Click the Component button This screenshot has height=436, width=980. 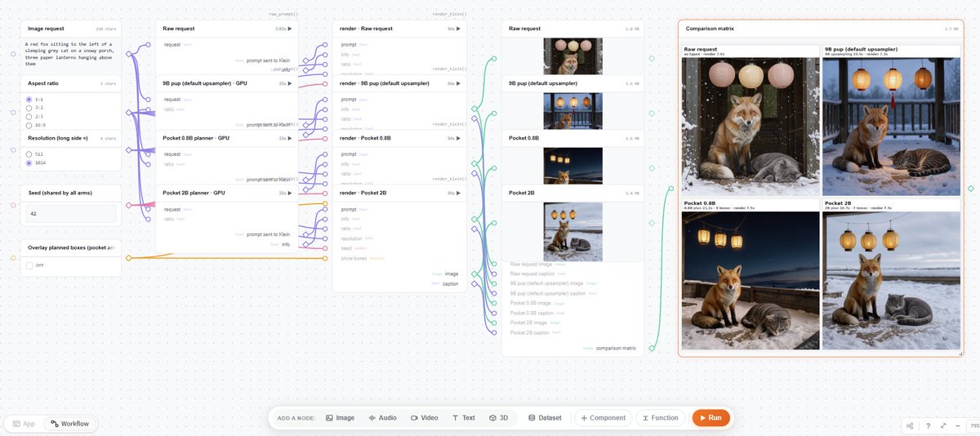pos(603,417)
